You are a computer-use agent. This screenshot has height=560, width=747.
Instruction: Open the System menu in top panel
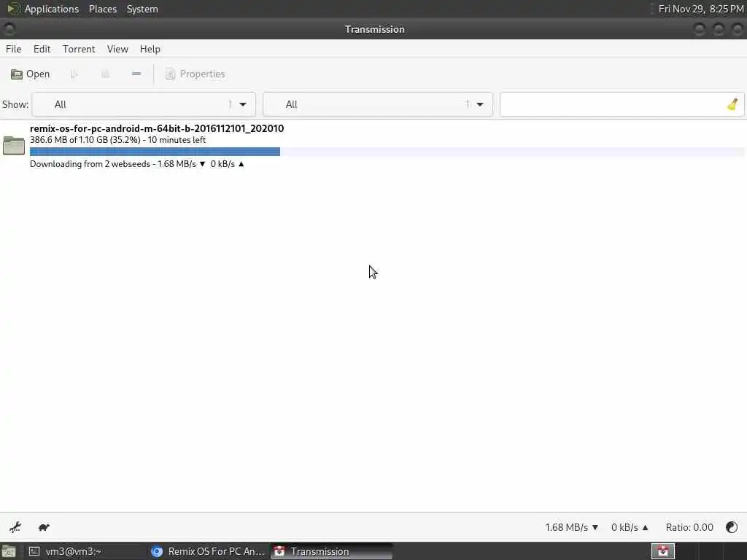142,9
